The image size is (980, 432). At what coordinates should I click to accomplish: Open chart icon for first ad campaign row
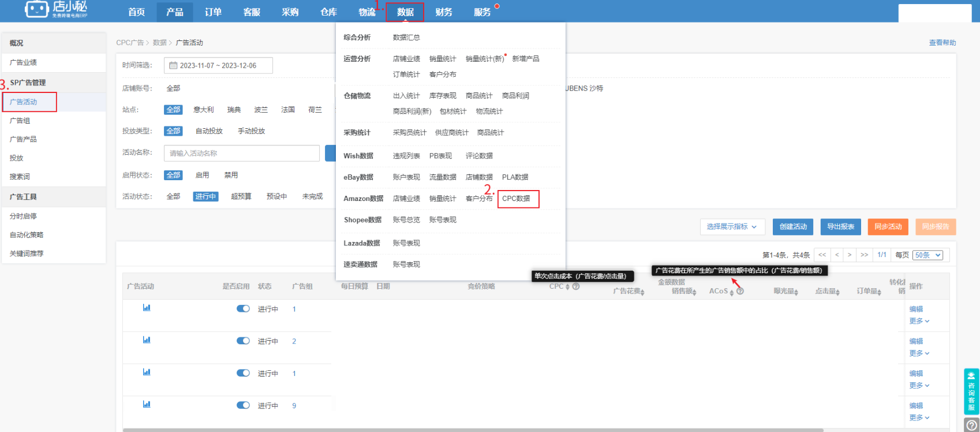[x=146, y=308]
